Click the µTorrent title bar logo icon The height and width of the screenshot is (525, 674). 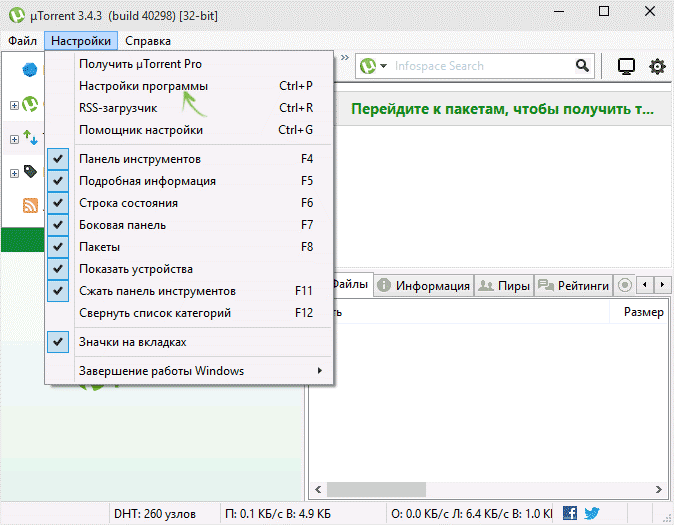tap(17, 15)
